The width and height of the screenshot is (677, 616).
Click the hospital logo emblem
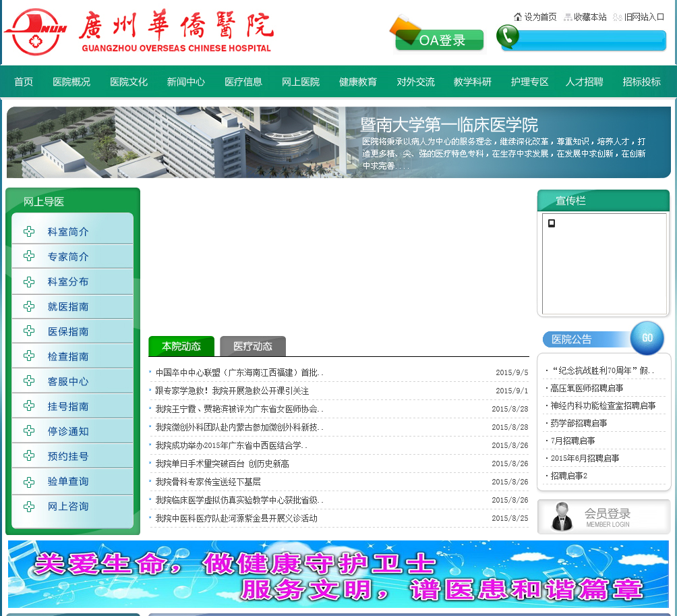(x=36, y=32)
